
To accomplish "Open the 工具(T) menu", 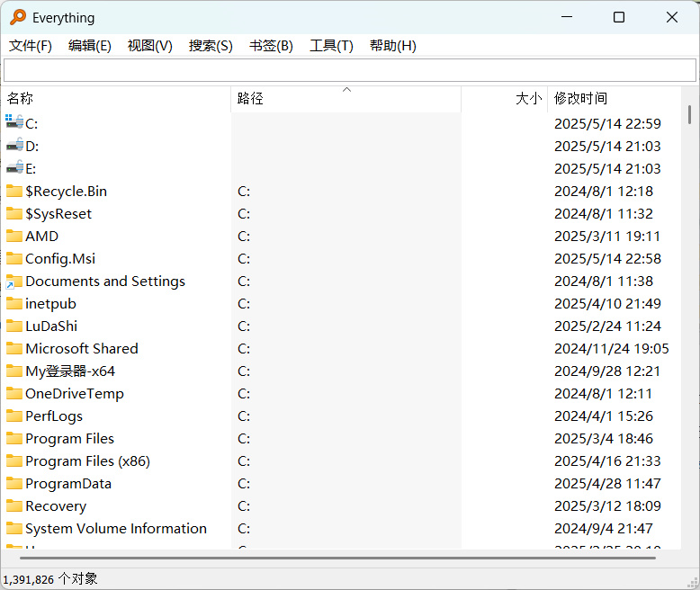I will tap(331, 46).
